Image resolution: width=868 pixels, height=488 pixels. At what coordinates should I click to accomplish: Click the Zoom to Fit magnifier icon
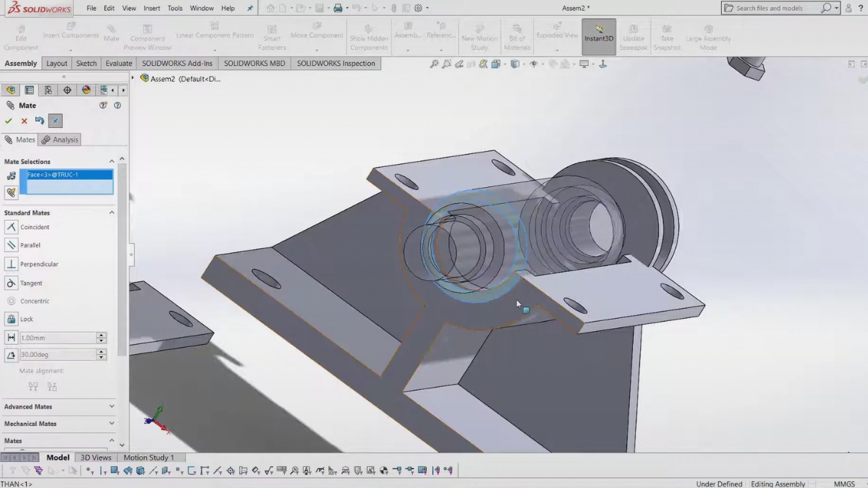(434, 64)
